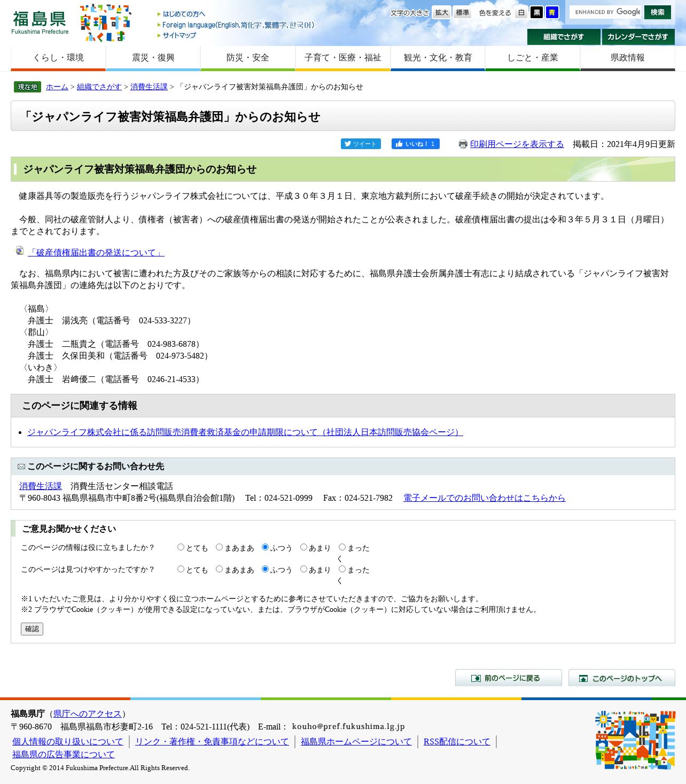Click the Tweet button
Image resolution: width=686 pixels, height=784 pixels.
[361, 144]
